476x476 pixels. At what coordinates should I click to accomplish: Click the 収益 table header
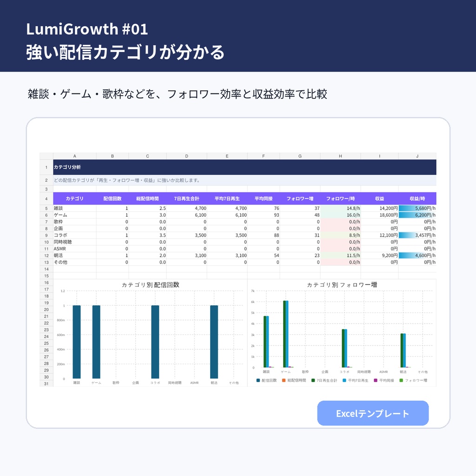click(x=379, y=198)
